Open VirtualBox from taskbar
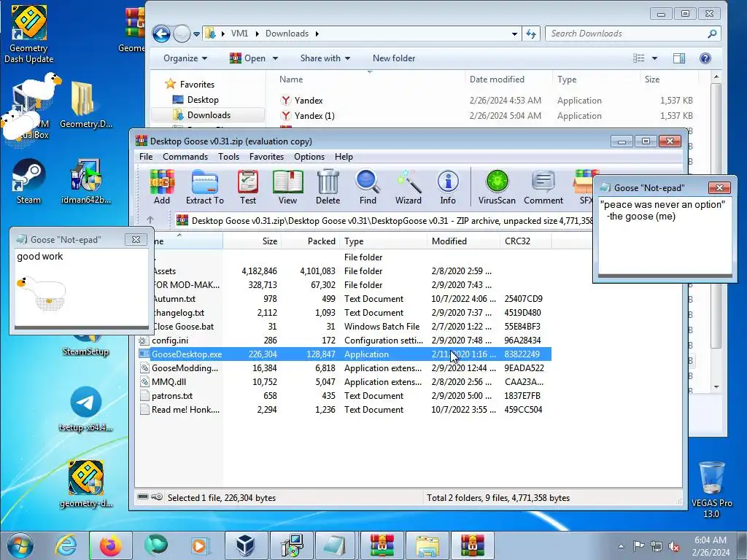Viewport: 747px width, 560px height. tap(246, 545)
